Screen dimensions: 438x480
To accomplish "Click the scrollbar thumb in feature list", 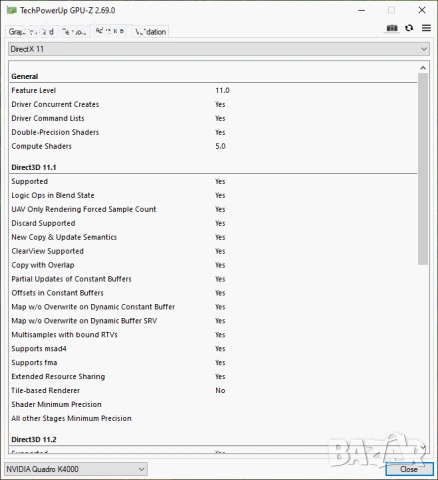I will point(423,169).
